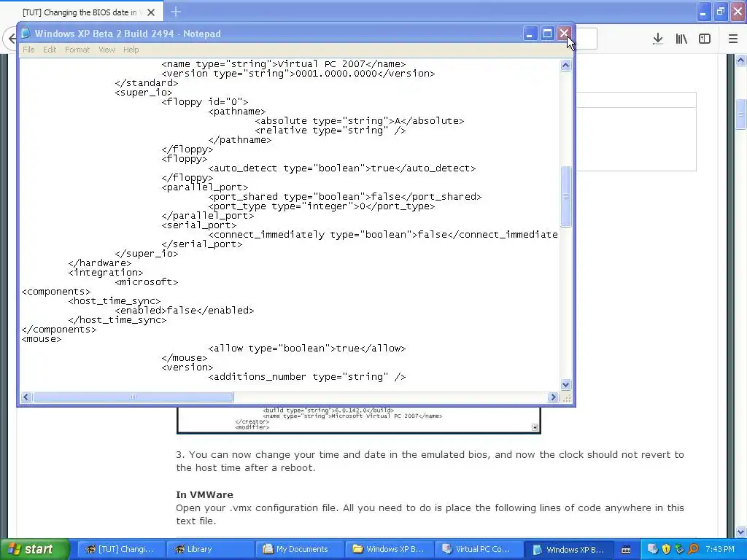
Task: Switch to Virtual PC Co... taskbar button
Action: [x=478, y=549]
